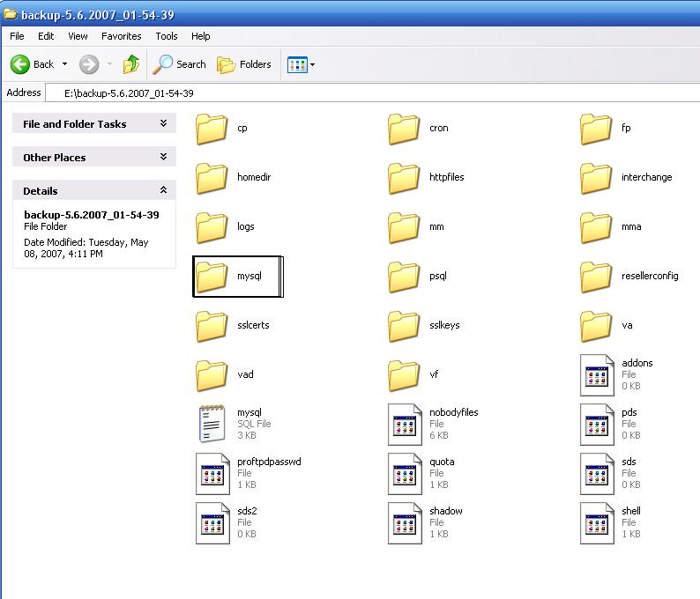The height and width of the screenshot is (599, 700).
Task: Select the sds2 file icon
Action: 213,522
